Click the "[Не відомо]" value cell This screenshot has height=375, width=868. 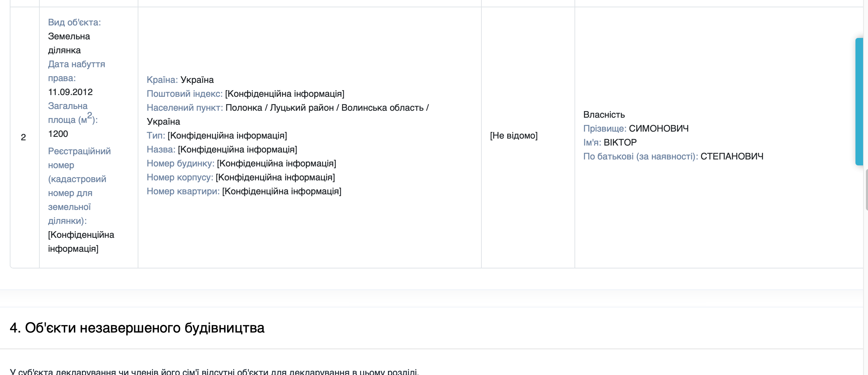coord(514,135)
